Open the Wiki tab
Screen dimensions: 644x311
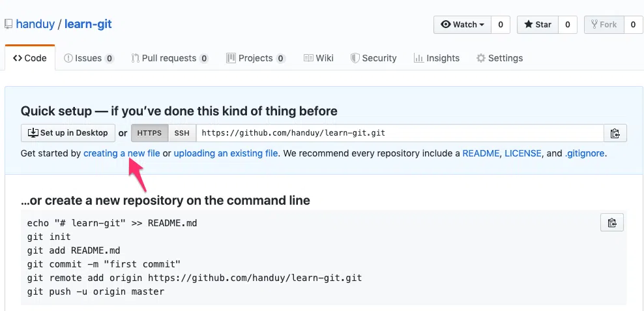(318, 58)
